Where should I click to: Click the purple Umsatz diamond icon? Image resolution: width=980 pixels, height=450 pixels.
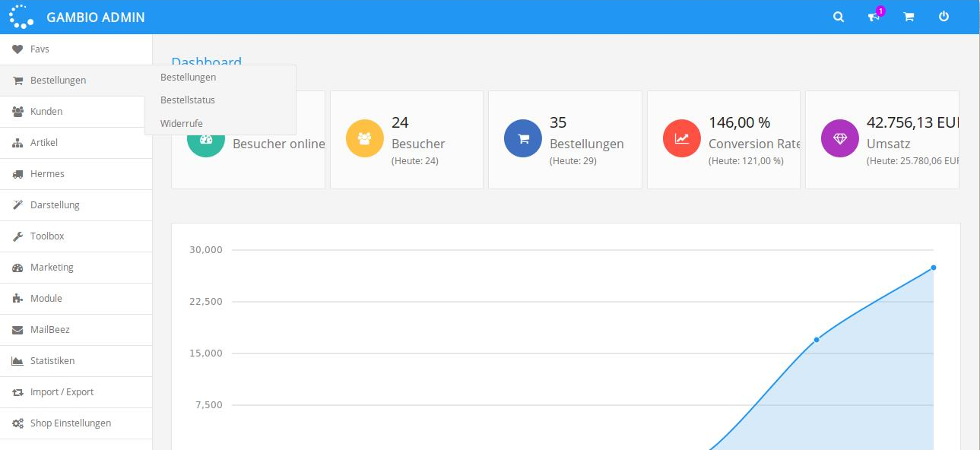pyautogui.click(x=840, y=139)
